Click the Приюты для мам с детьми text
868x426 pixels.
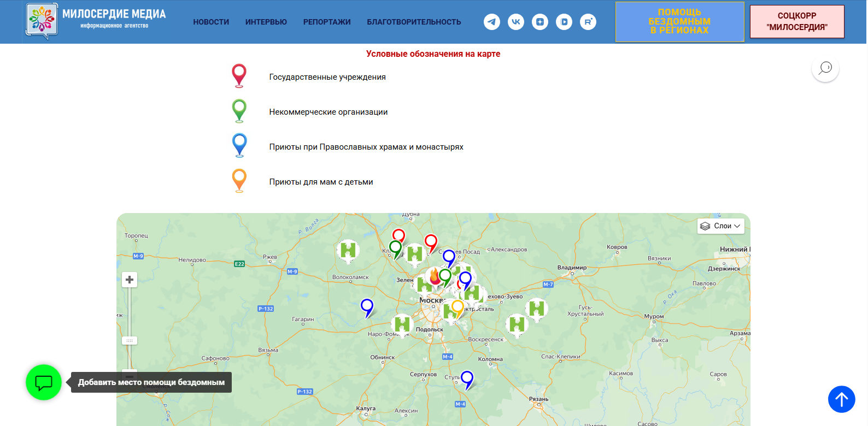(321, 182)
